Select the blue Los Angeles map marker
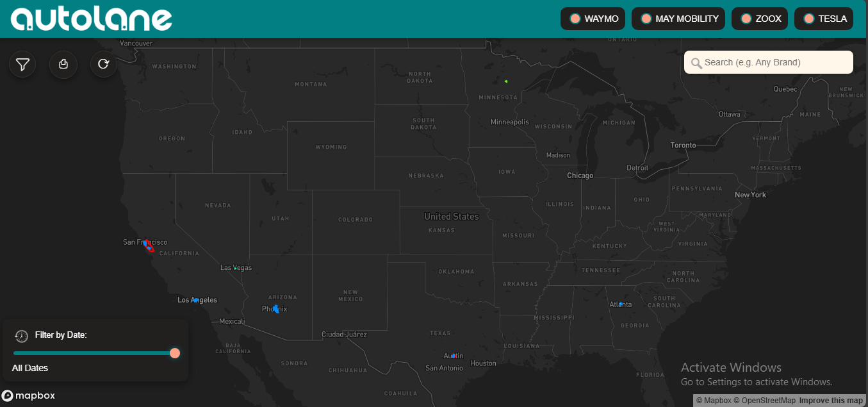Viewport: 868px width, 407px height. point(196,300)
